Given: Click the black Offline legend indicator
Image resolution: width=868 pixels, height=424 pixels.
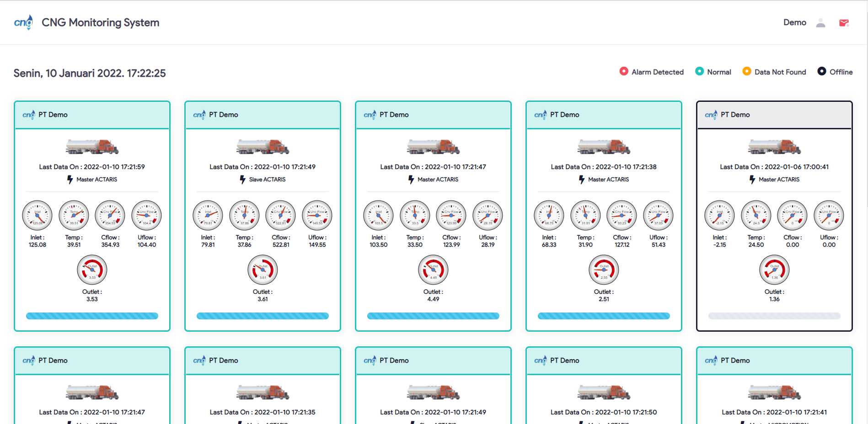Looking at the screenshot, I should pyautogui.click(x=822, y=71).
